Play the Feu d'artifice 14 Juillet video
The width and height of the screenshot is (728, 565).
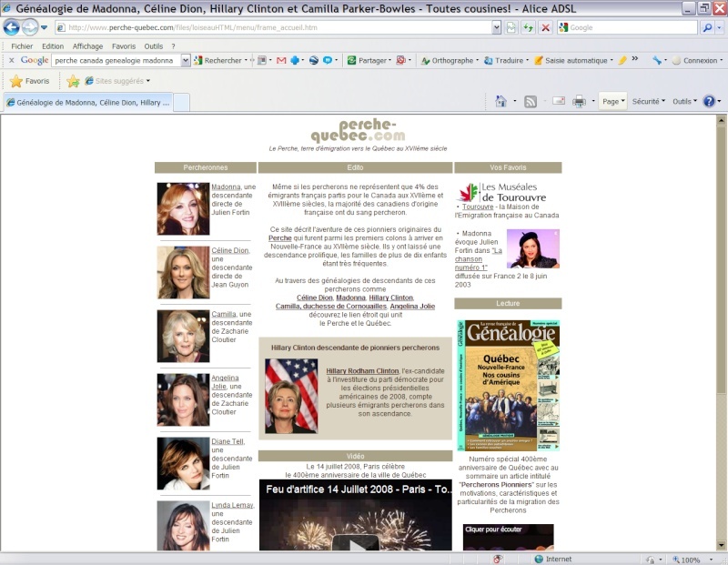click(355, 544)
